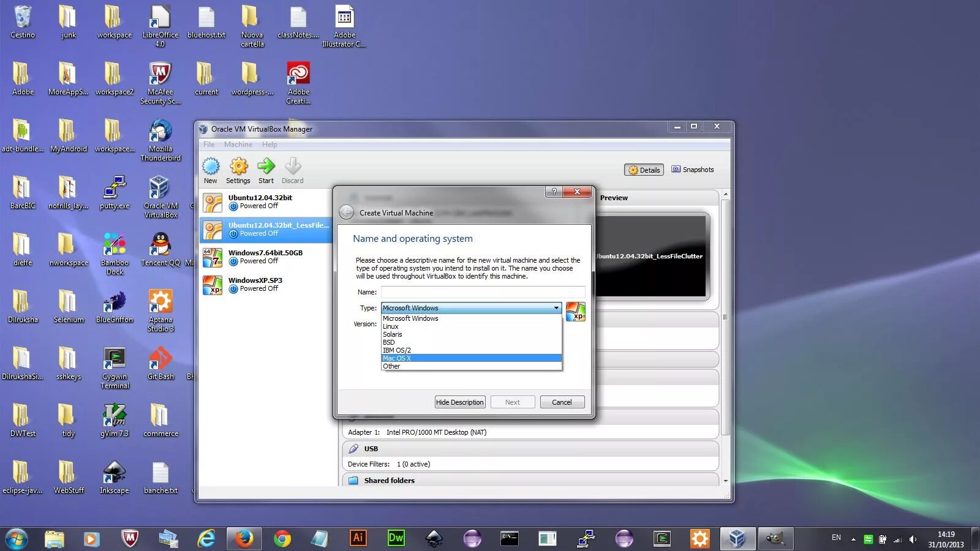
Task: Click the Preview section header
Action: click(656, 198)
